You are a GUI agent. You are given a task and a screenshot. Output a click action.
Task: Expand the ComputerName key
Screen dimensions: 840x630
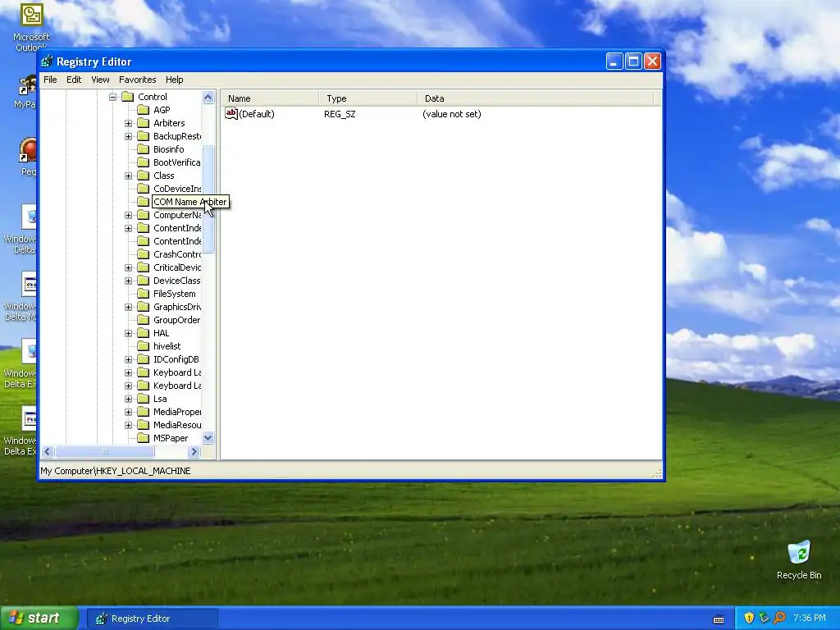coord(129,216)
